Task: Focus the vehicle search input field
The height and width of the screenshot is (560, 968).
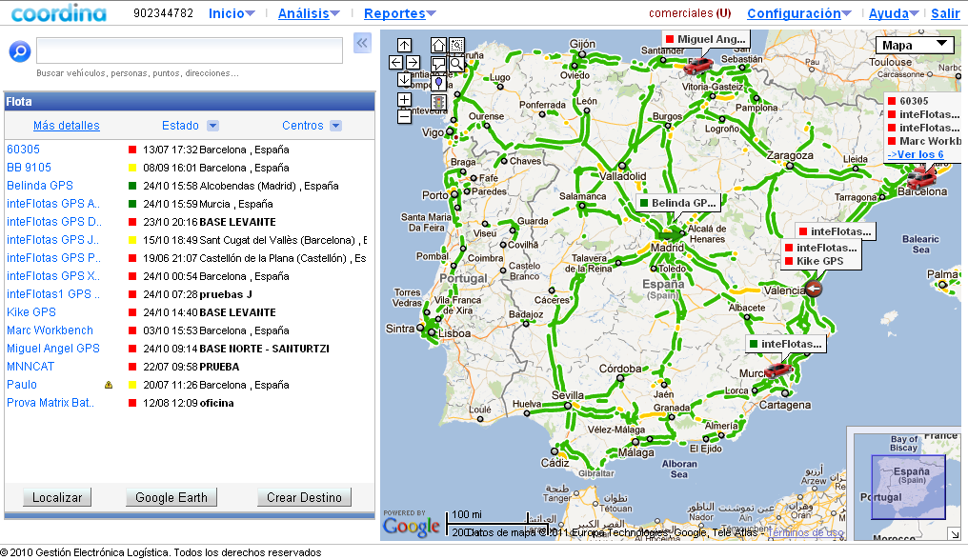Action: (190, 50)
